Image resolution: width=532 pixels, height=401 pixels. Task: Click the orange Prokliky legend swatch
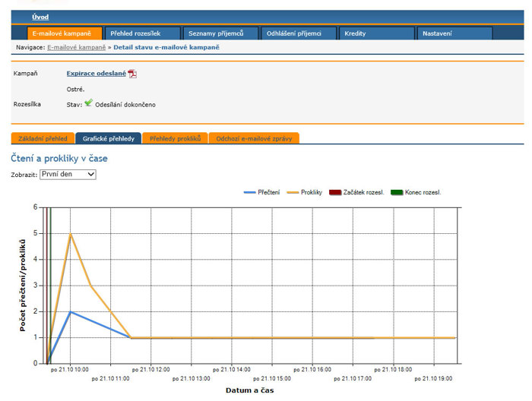coord(293,193)
